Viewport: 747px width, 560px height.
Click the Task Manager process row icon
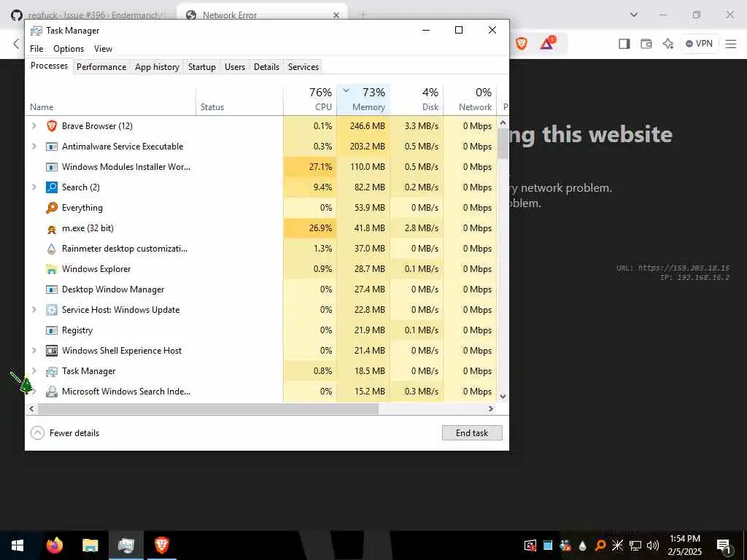(52, 371)
